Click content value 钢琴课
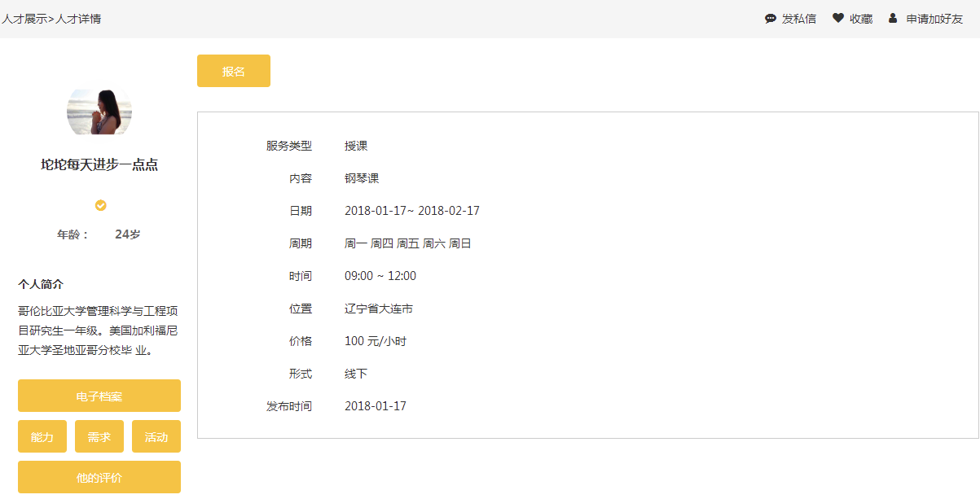This screenshot has height=499, width=980. 362,178
